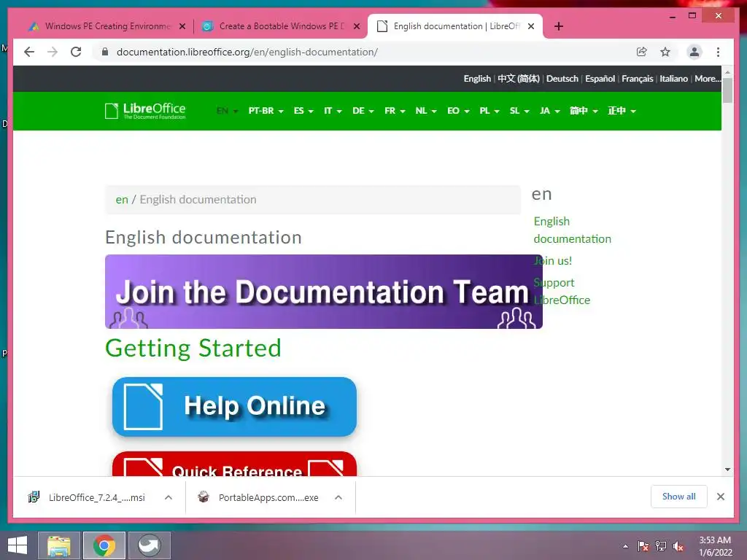Open the JA language menu
The width and height of the screenshot is (747, 560).
pos(549,111)
